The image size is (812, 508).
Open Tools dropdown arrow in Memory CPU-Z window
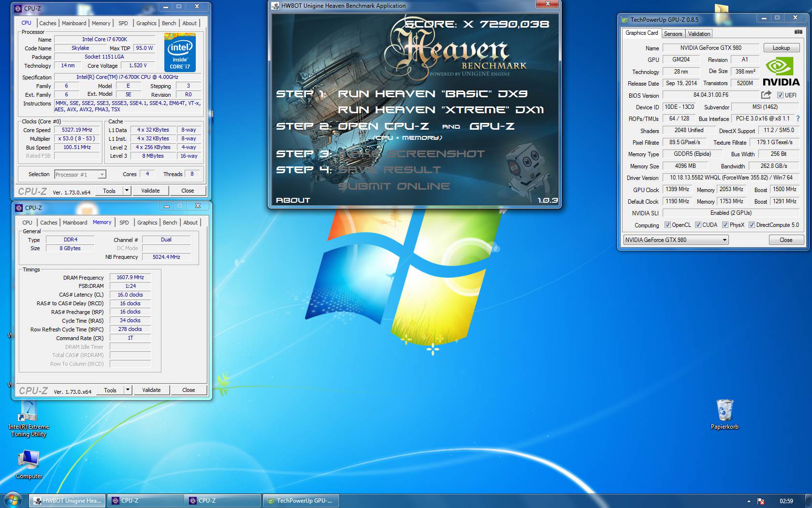point(128,390)
